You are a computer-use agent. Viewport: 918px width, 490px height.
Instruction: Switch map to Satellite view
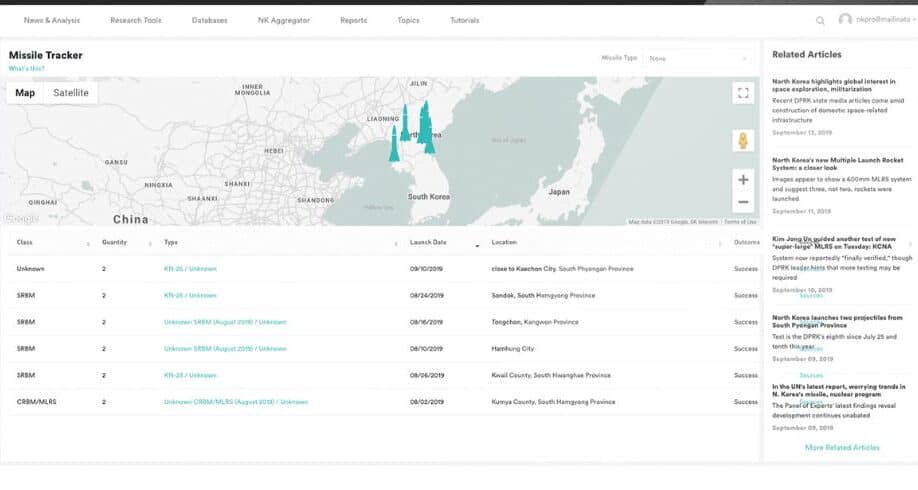(x=70, y=93)
